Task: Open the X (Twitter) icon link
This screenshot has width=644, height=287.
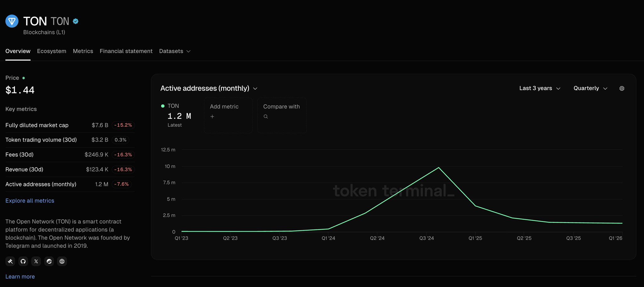Action: click(x=36, y=261)
